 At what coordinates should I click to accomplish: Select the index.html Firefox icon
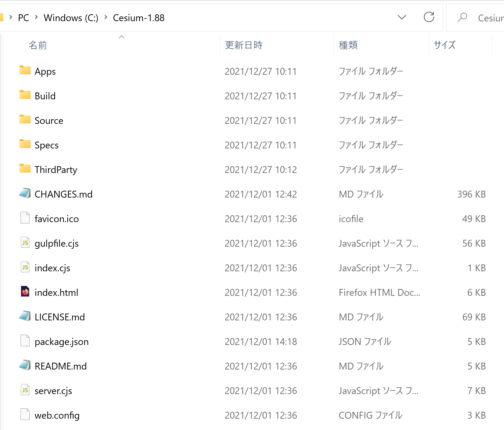click(x=25, y=292)
